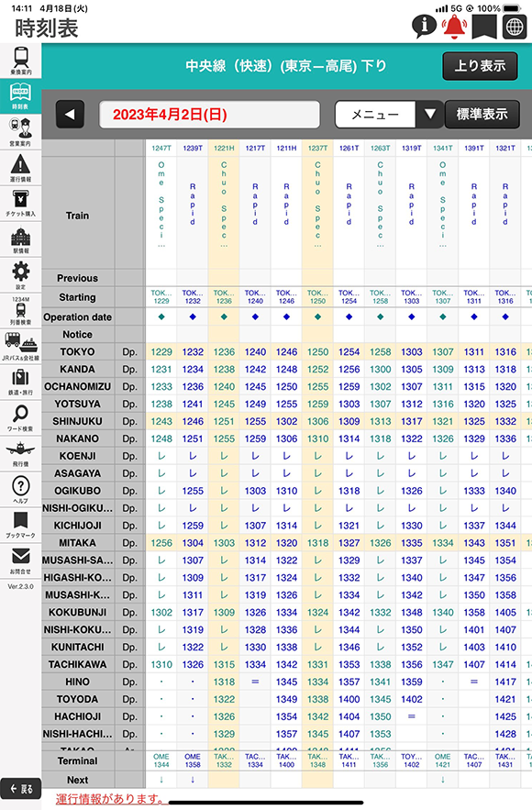532x810 pixels.
Task: Click starting cell TOK... 1250
Action: (x=317, y=296)
